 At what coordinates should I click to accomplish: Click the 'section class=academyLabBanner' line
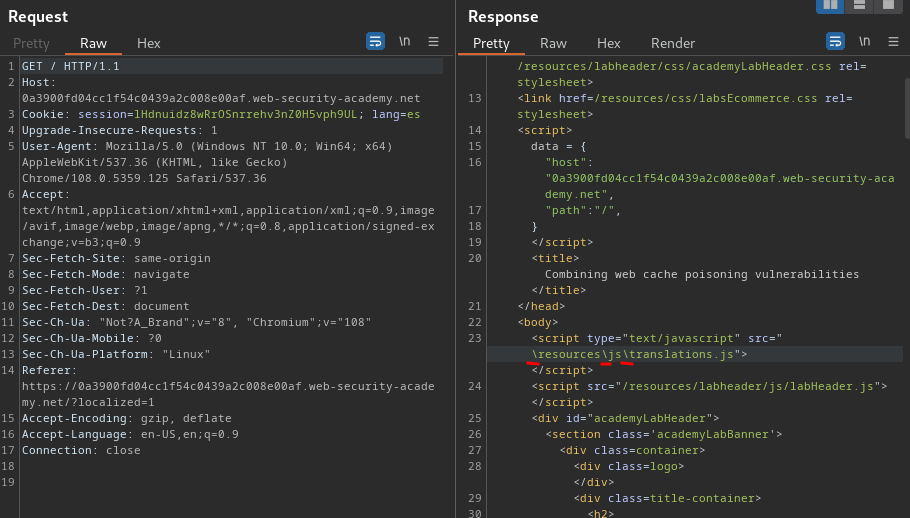[663, 434]
